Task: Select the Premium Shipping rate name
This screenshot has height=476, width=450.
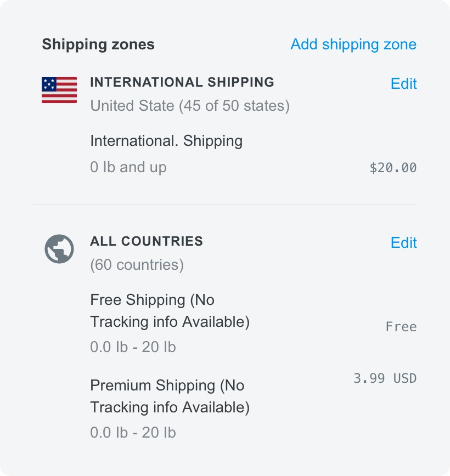Action: [x=170, y=396]
